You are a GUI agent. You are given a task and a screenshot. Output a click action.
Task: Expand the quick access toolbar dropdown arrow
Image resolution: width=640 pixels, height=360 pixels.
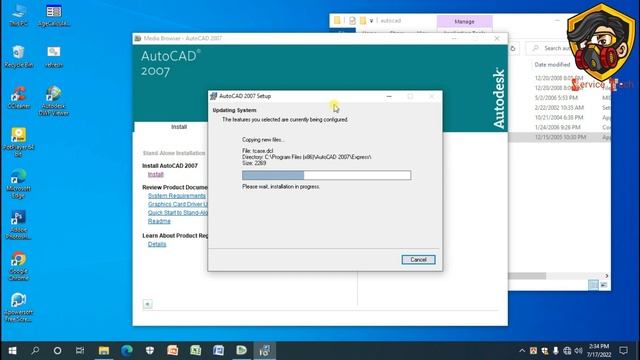point(371,20)
